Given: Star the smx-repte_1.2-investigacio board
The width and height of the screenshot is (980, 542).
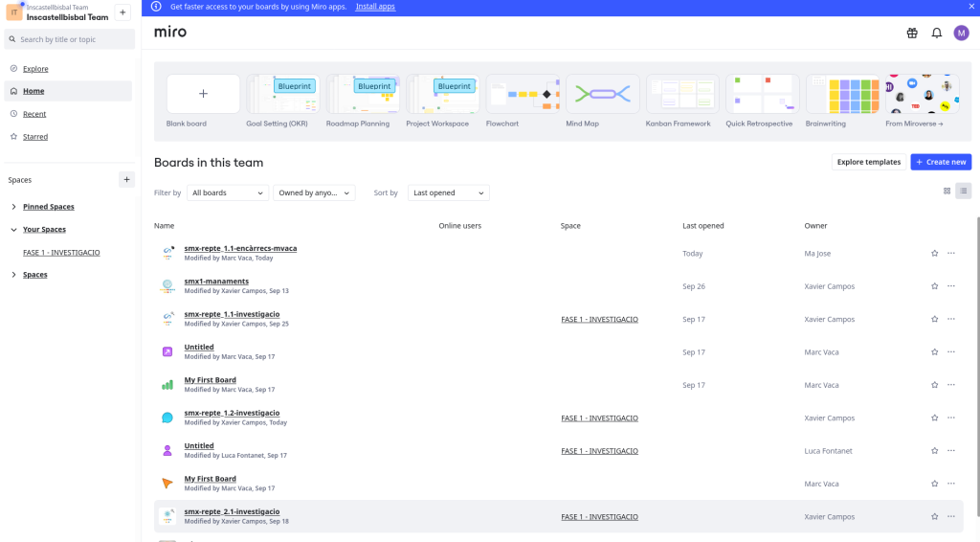Looking at the screenshot, I should pos(934,418).
